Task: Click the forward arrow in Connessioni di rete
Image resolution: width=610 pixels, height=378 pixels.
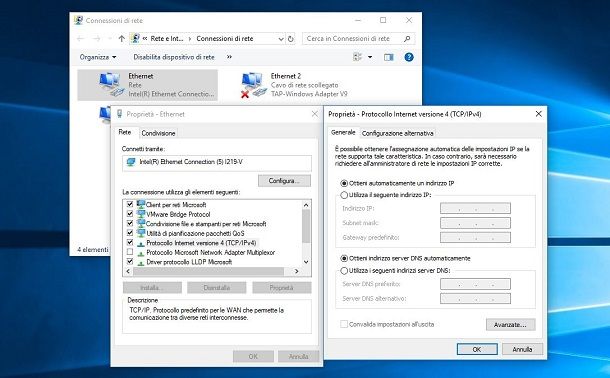Action: click(97, 38)
